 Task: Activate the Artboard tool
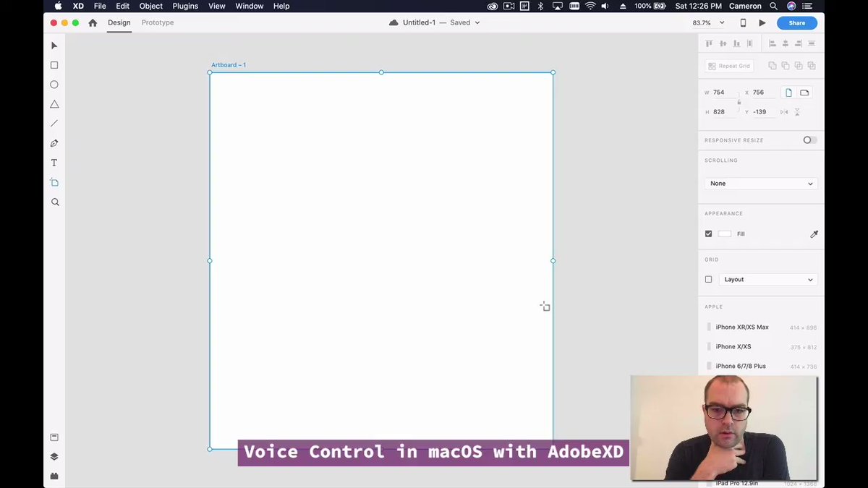point(54,182)
